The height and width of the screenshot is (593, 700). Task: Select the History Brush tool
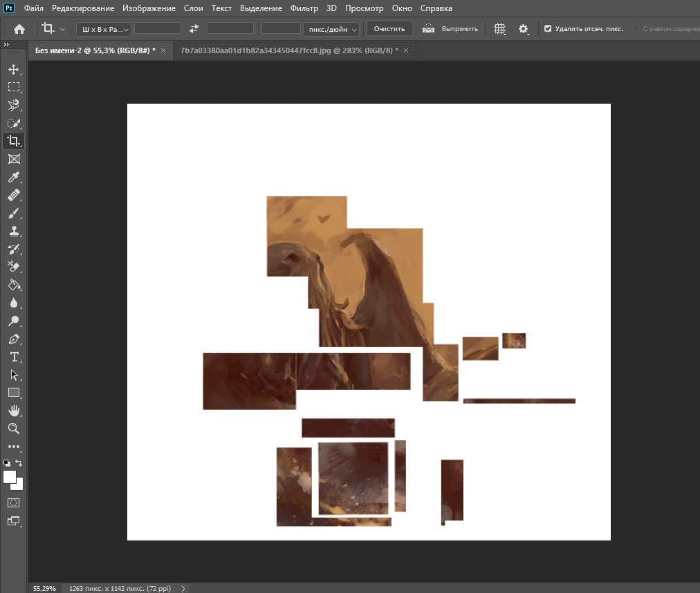tap(14, 249)
